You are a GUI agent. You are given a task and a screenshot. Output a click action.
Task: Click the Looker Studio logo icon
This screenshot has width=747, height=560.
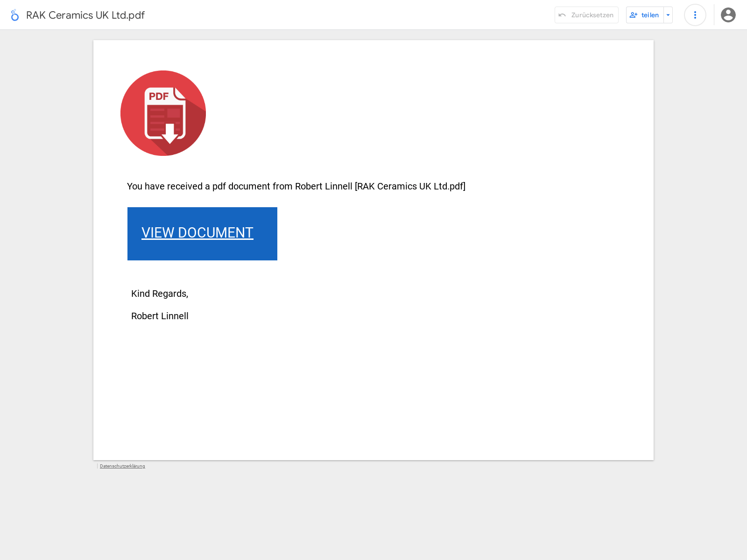click(15, 15)
